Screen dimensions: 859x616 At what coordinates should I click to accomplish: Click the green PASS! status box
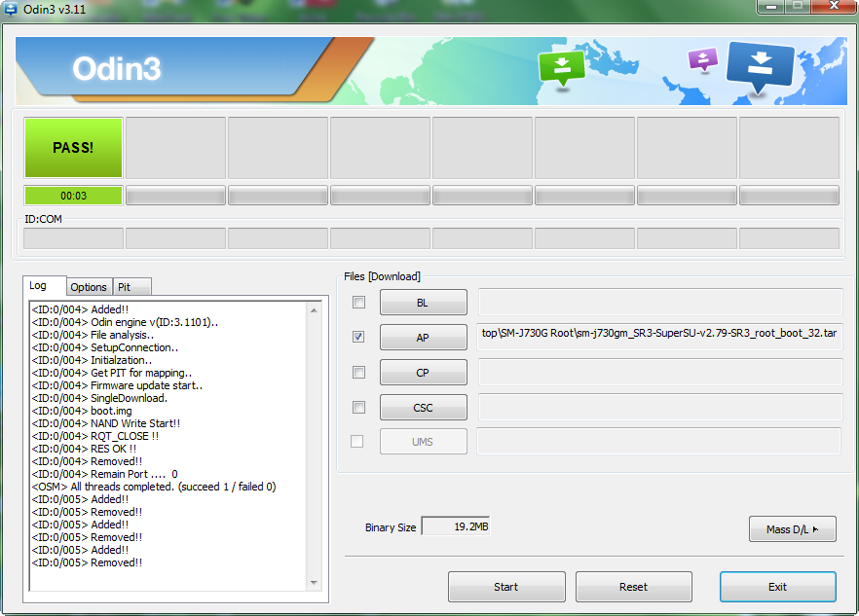click(x=73, y=148)
